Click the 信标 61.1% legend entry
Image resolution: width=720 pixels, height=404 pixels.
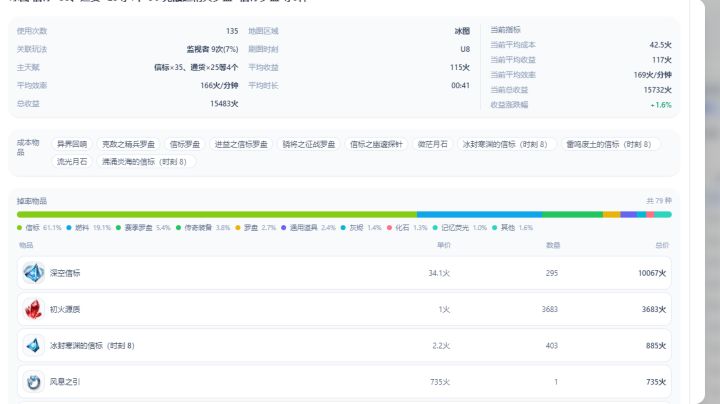pos(39,228)
